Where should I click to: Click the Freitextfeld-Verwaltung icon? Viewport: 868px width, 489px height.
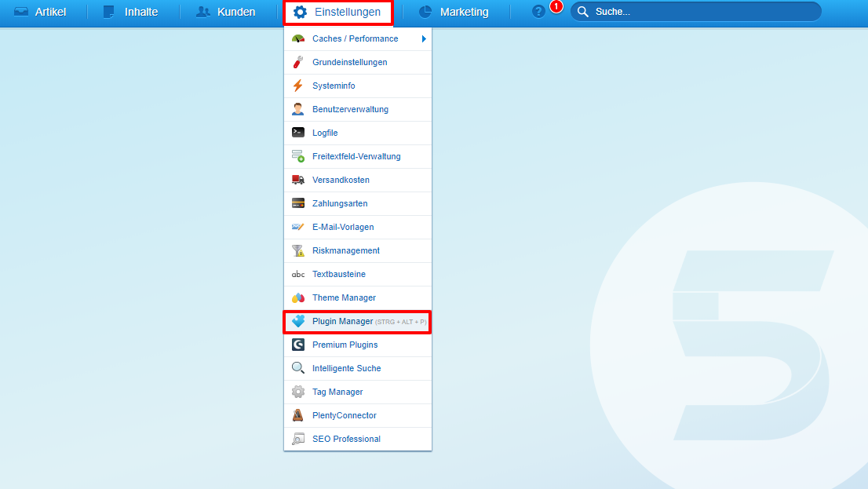tap(297, 156)
